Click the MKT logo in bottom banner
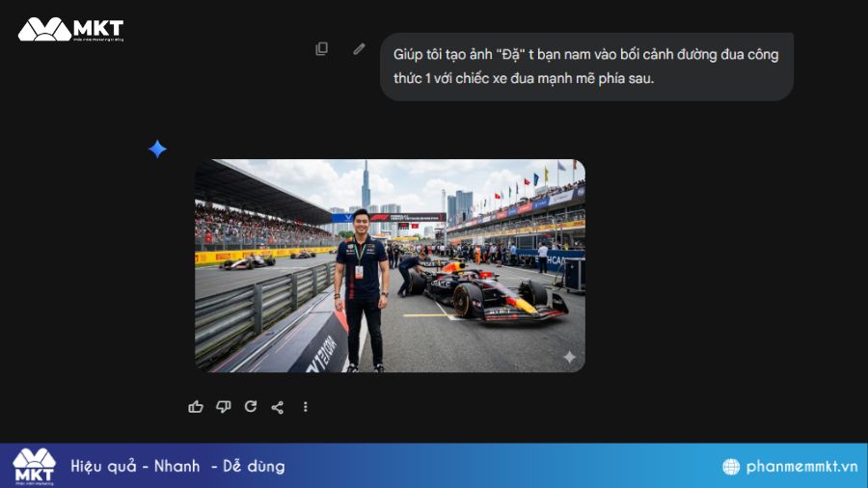This screenshot has height=488, width=868. [35, 467]
